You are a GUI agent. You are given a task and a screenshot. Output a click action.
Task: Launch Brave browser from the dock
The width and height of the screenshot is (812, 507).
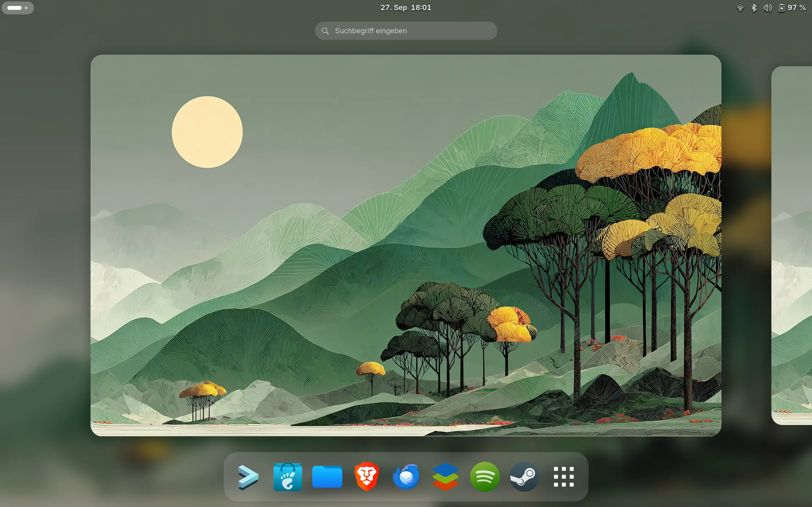[x=366, y=477]
